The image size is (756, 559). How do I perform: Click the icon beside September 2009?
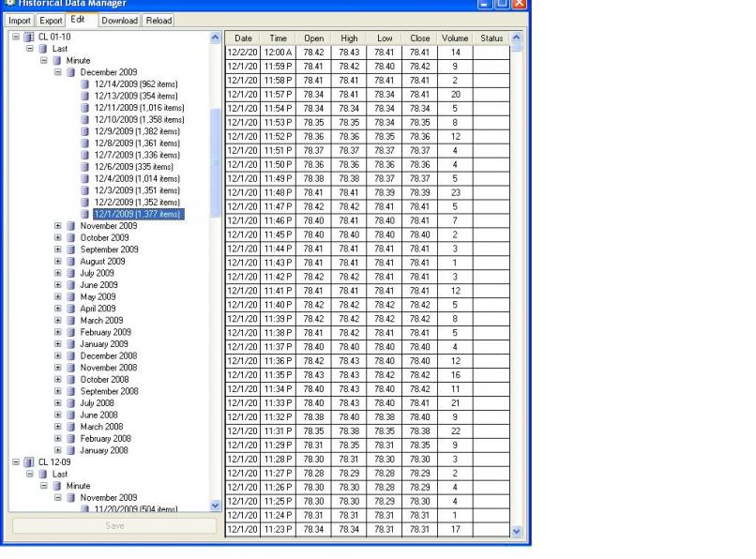pyautogui.click(x=71, y=249)
